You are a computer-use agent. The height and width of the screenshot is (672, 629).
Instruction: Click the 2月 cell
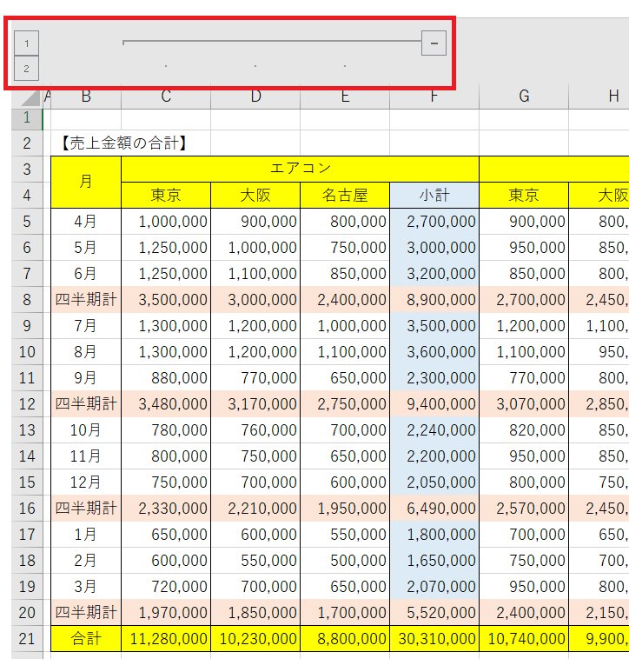[86, 560]
